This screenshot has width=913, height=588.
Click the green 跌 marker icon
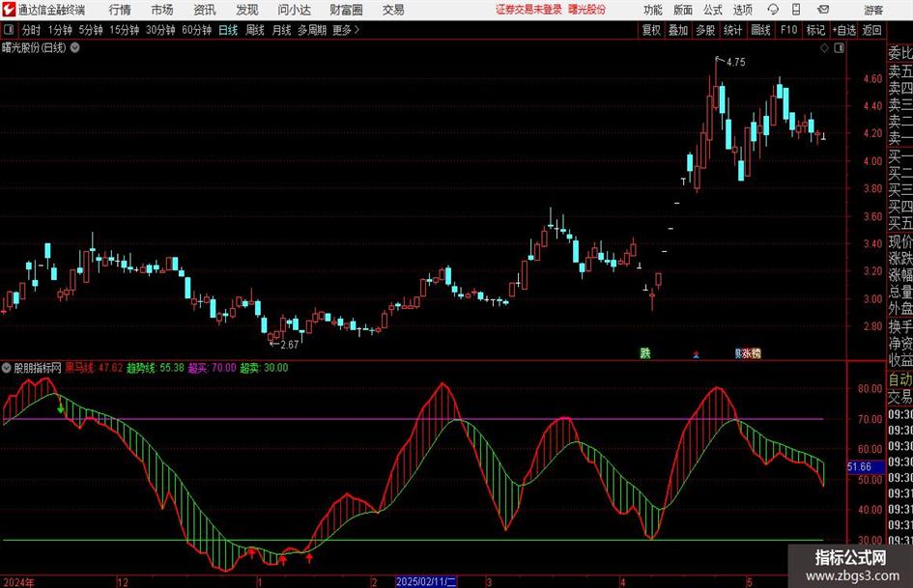pyautogui.click(x=645, y=352)
